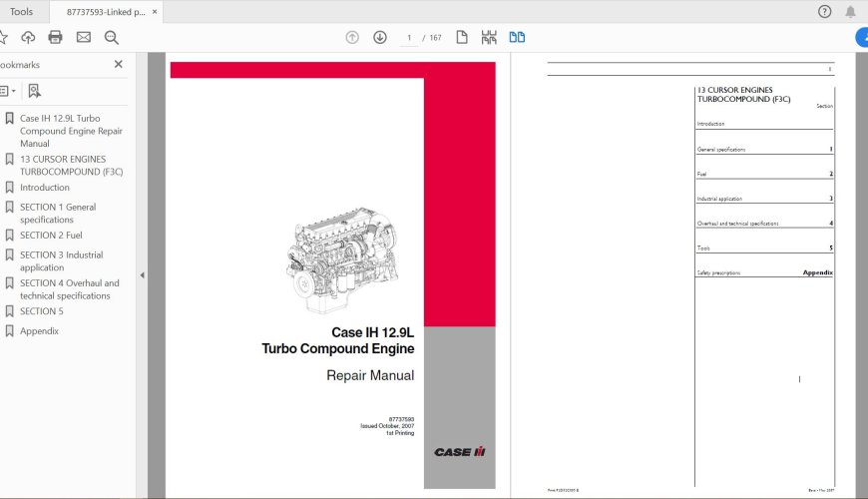This screenshot has height=499, width=868.
Task: Click the page number input field
Action: tap(409, 38)
